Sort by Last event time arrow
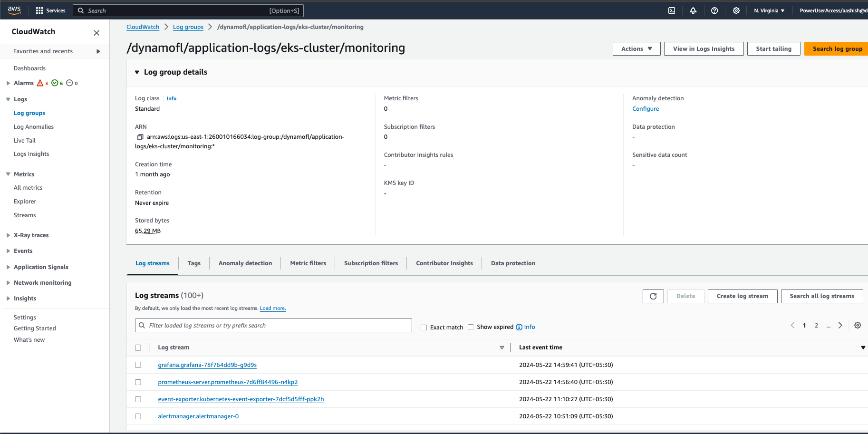 click(x=863, y=348)
